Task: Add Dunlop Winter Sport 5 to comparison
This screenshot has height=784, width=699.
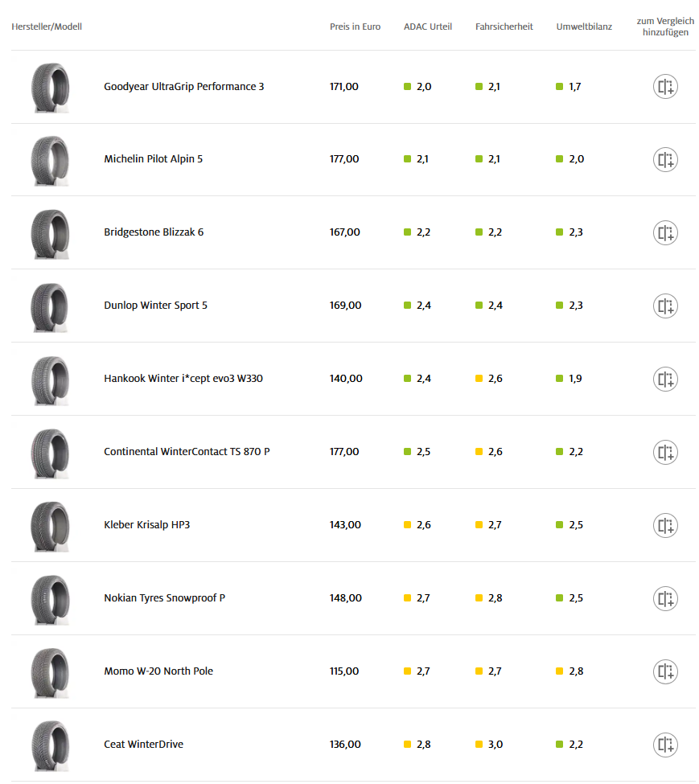Action: point(665,306)
